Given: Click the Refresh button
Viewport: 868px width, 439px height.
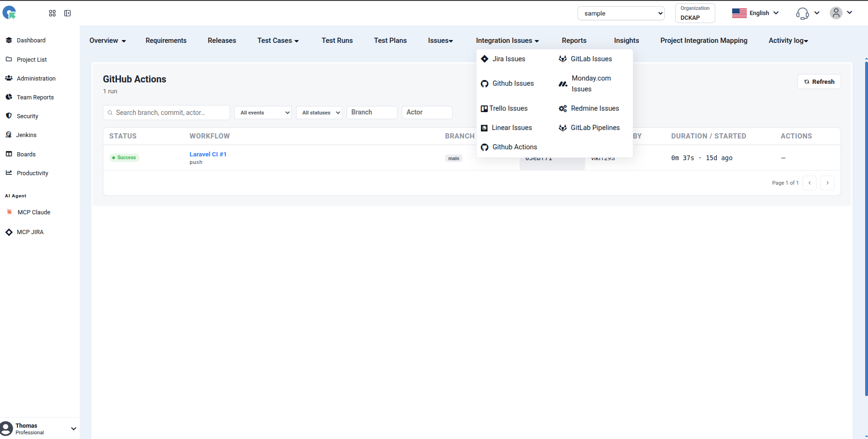Looking at the screenshot, I should coord(819,81).
